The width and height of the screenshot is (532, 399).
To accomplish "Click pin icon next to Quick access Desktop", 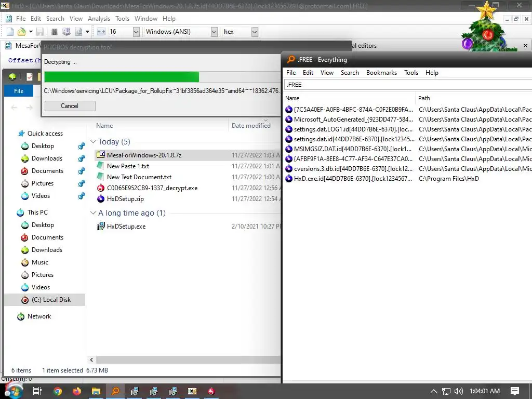I will tap(81, 146).
